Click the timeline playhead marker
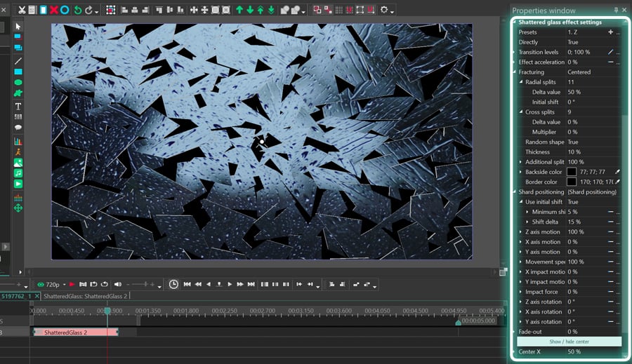This screenshot has height=364, width=632. click(107, 311)
